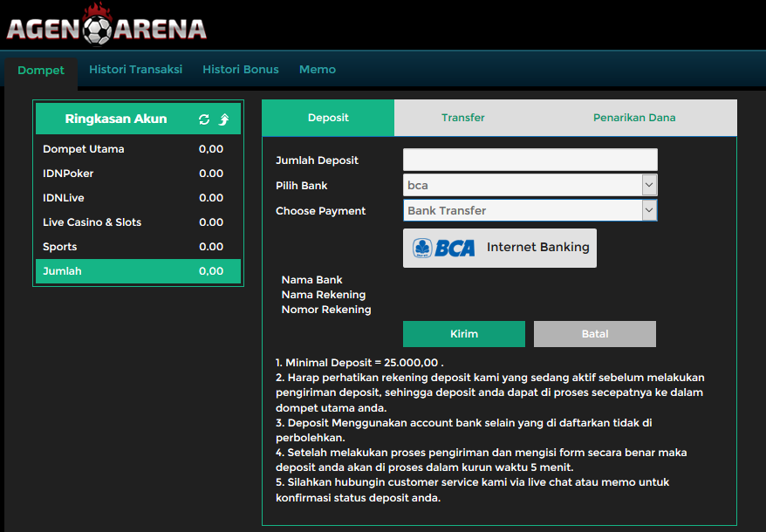This screenshot has height=532, width=766.
Task: Open the Choose Payment dropdown
Action: coord(530,210)
